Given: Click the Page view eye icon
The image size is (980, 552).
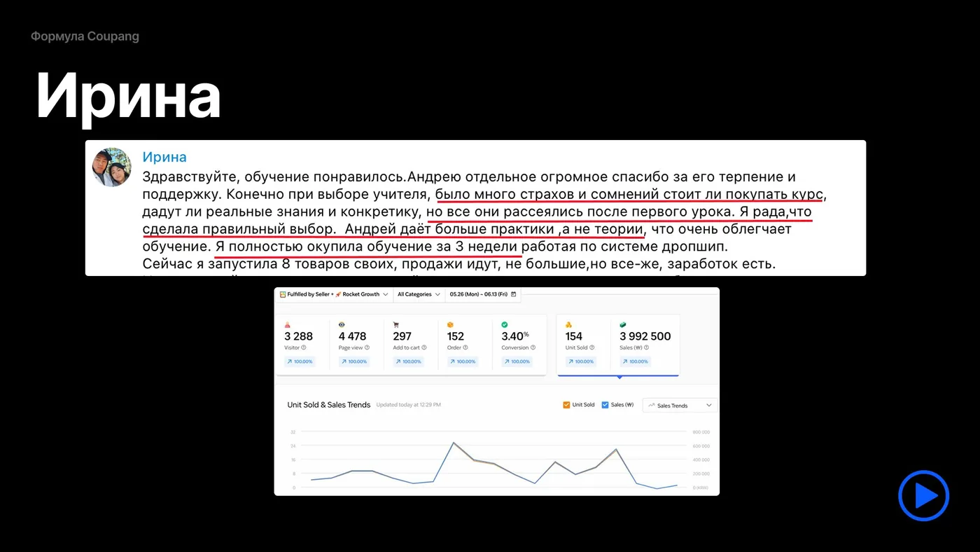Looking at the screenshot, I should [x=342, y=325].
